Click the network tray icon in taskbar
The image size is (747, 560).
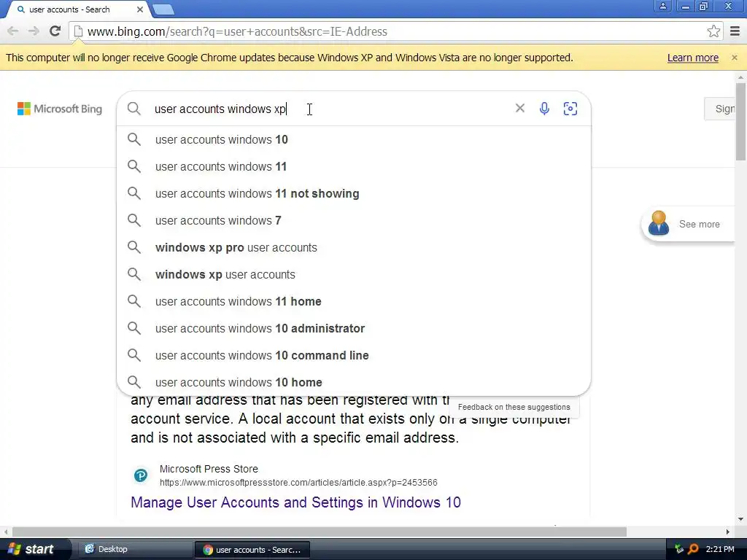[x=679, y=549]
